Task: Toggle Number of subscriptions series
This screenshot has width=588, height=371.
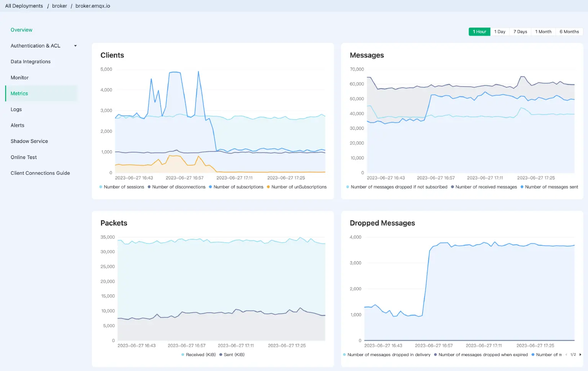Action: point(236,187)
